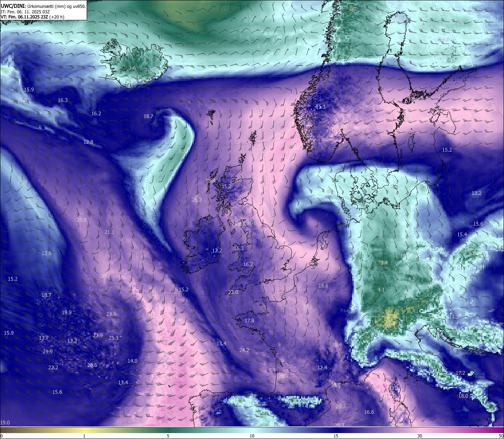Click the 15.4 value on the map

coord(462,235)
